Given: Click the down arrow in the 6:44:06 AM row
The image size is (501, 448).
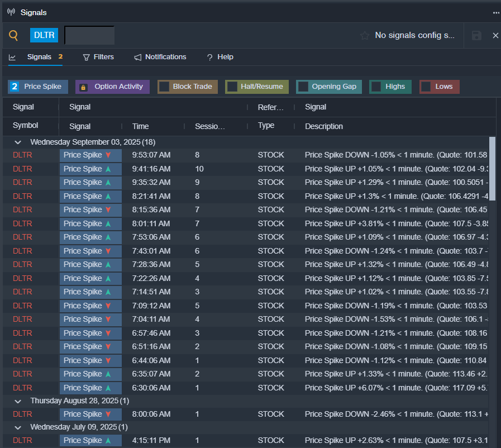Looking at the screenshot, I should [108, 360].
